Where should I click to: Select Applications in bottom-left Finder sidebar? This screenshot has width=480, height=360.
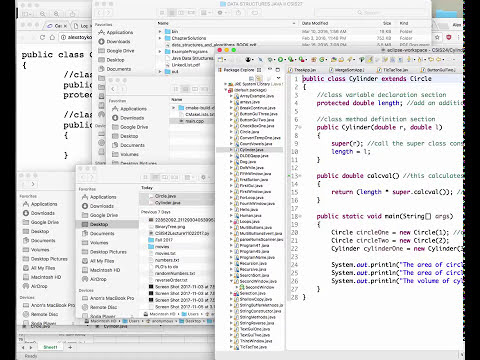tap(44, 204)
